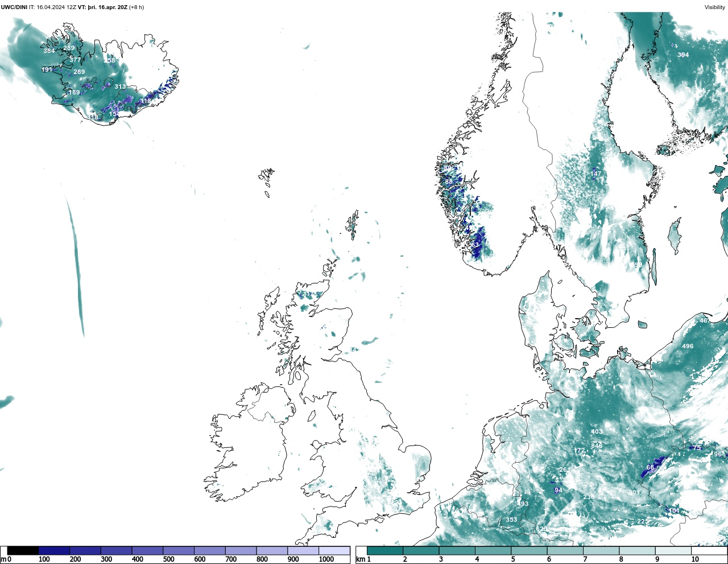Click the valid time þri. 16.apr. 20Z text
Image resolution: width=728 pixels, height=564 pixels.
(107, 7)
